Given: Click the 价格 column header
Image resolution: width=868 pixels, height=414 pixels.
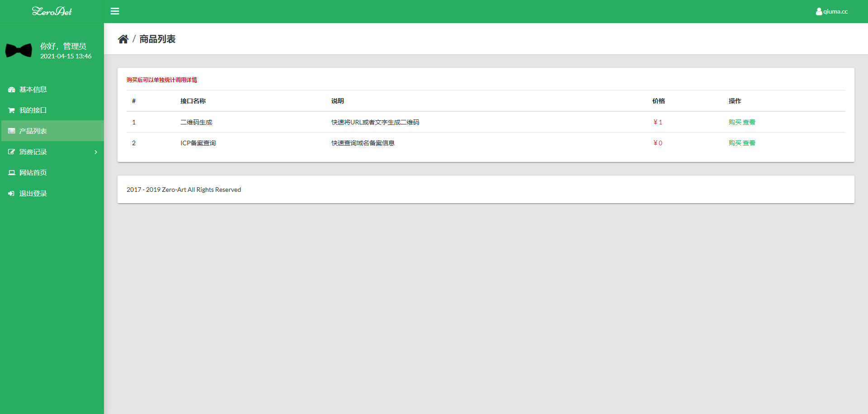Looking at the screenshot, I should (x=659, y=101).
